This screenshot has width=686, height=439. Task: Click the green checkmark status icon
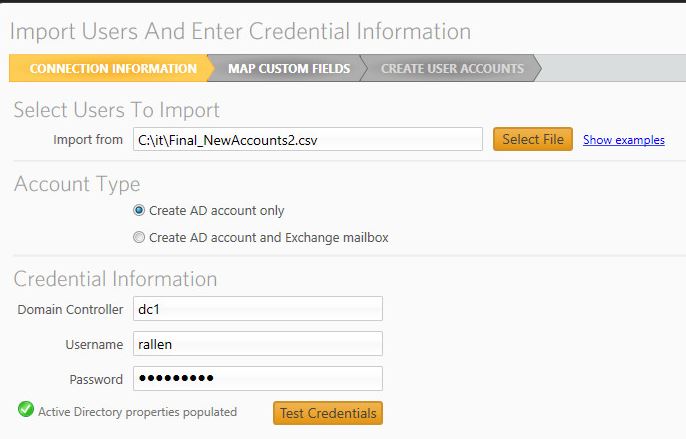(26, 410)
